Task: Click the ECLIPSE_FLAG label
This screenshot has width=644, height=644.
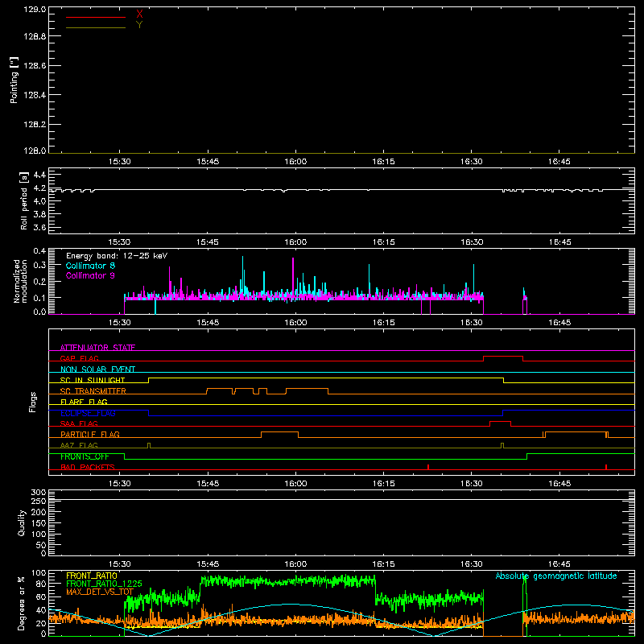Action: pos(88,413)
